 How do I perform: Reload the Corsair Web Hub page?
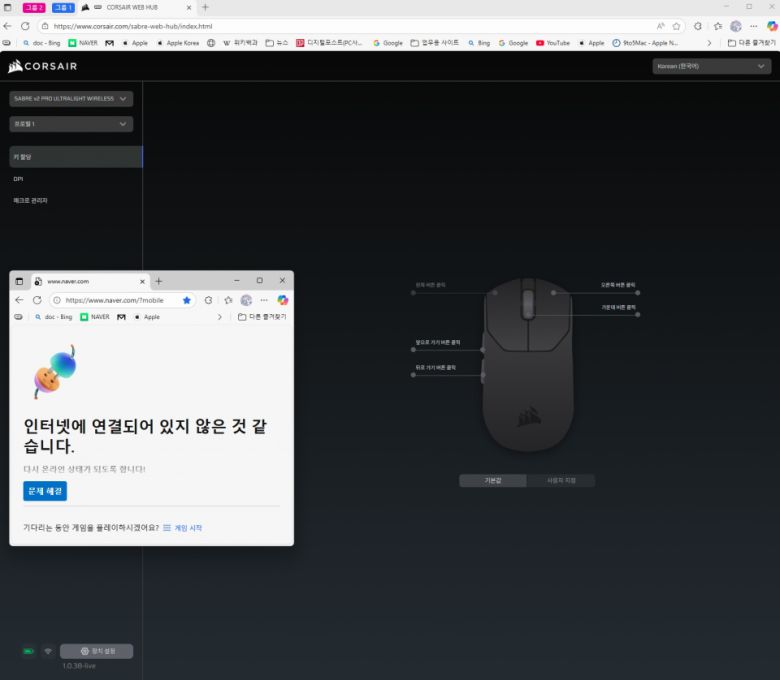pyautogui.click(x=25, y=26)
